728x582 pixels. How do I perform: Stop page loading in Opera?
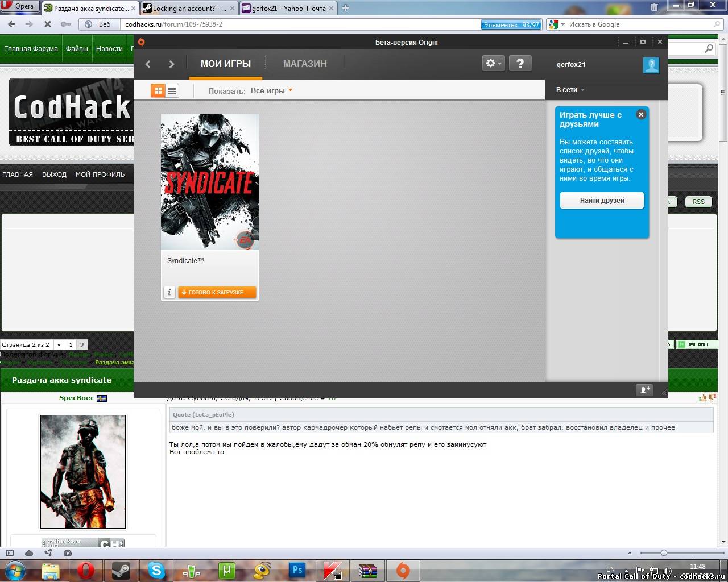coord(48,24)
